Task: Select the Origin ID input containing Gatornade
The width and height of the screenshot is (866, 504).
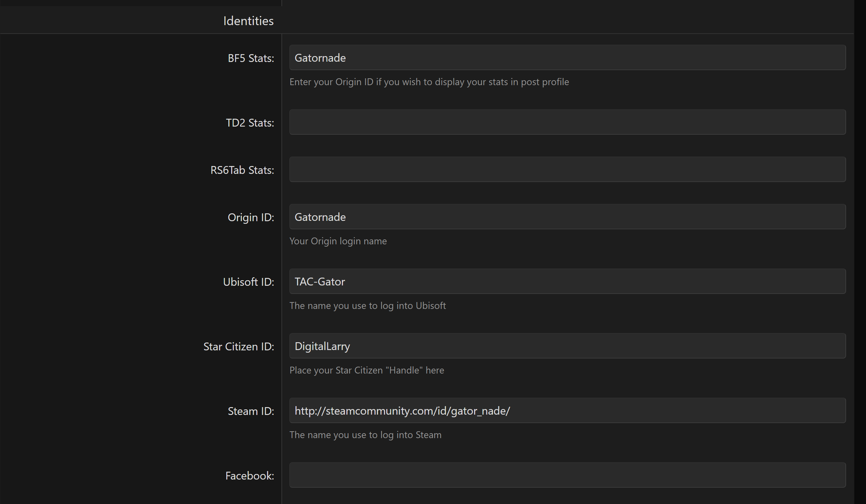Action: [567, 217]
